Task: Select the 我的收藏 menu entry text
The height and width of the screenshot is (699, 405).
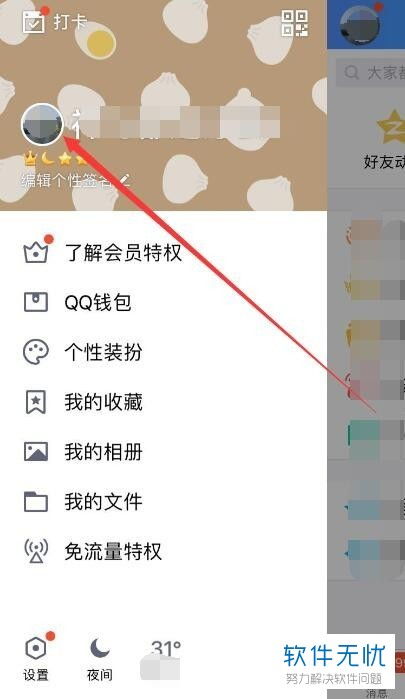Action: 103,402
